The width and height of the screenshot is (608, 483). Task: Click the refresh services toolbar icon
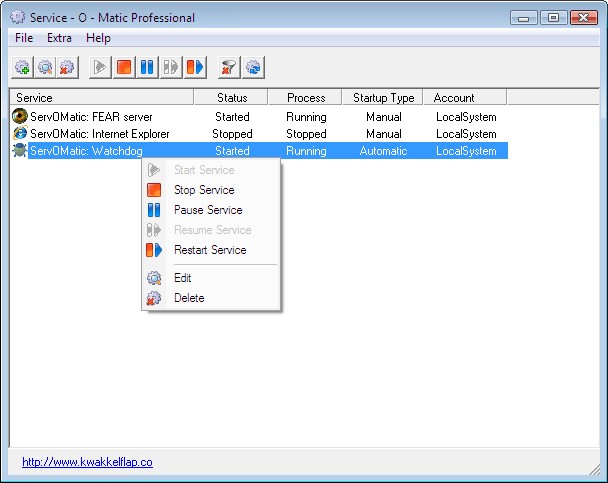point(253,67)
